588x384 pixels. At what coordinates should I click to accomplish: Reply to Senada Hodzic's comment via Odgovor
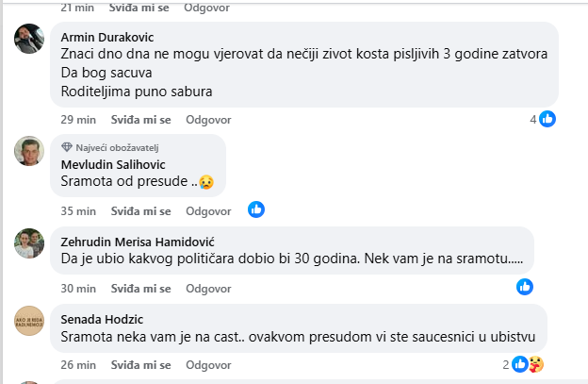click(208, 364)
